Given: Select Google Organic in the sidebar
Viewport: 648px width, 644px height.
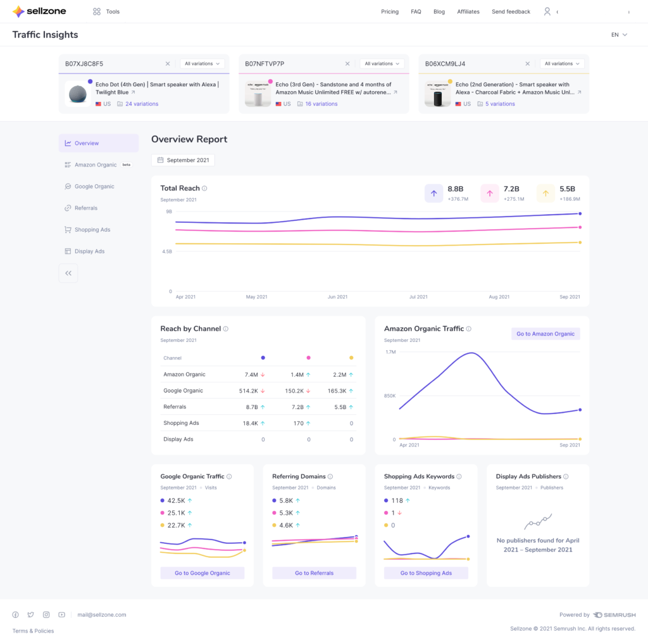Looking at the screenshot, I should point(94,187).
